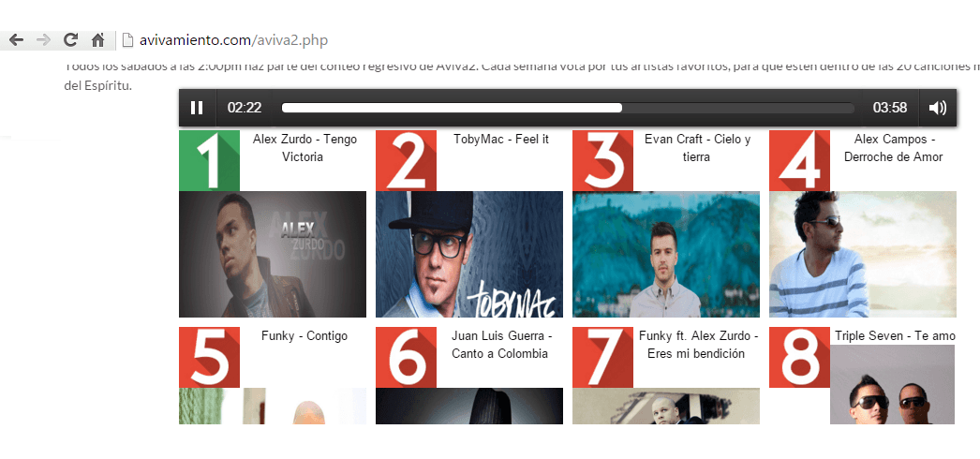Screen dimensions: 980x459
Task: Select the red number 2 badge
Action: [x=407, y=160]
